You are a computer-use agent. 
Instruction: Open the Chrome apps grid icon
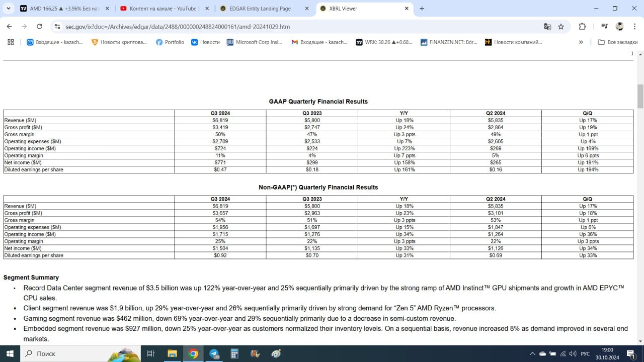(x=11, y=42)
